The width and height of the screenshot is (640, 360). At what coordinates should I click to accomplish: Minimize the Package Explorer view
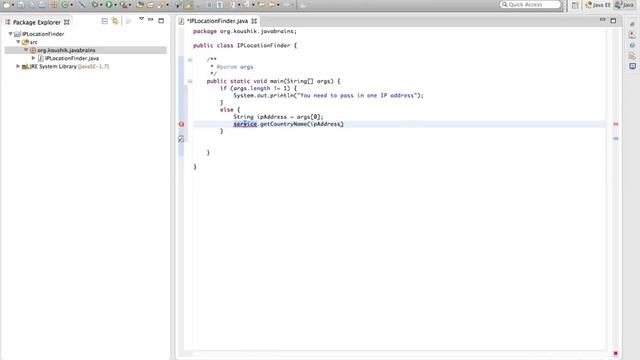151,20
